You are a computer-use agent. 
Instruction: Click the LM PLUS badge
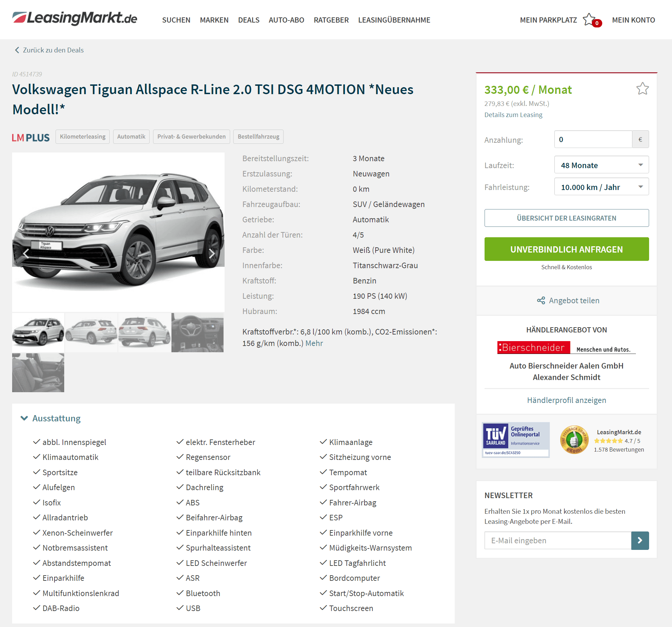(31, 138)
